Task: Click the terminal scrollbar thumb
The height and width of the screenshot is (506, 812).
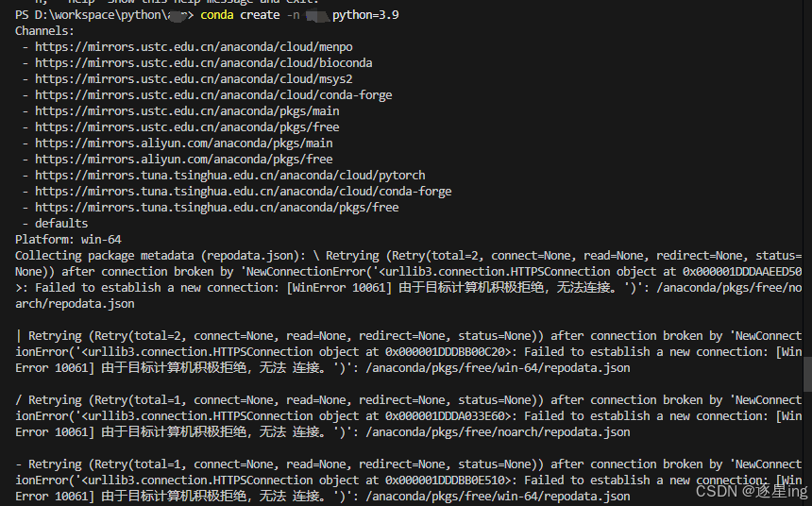Action: pos(807,375)
